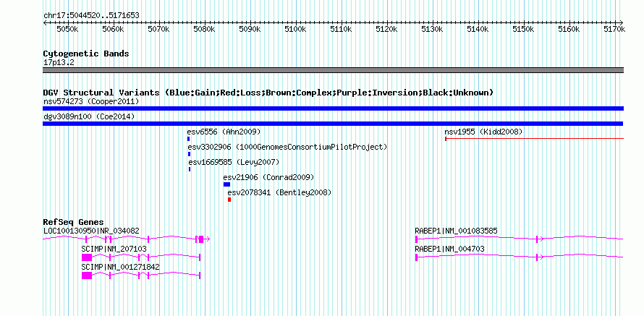Click the left arrowhead of the ruler

pyautogui.click(x=45, y=22)
